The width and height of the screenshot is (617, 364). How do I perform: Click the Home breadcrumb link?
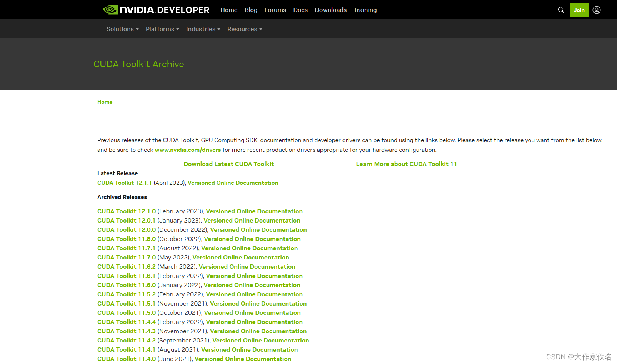(x=105, y=102)
